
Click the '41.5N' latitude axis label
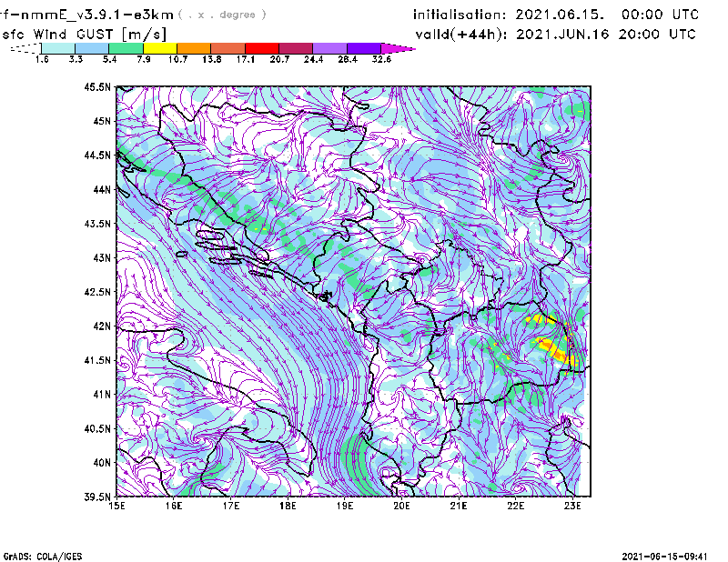point(97,360)
